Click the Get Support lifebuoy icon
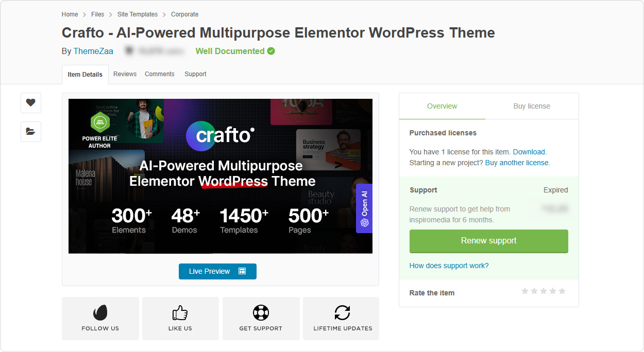The height and width of the screenshot is (352, 644). (x=261, y=312)
